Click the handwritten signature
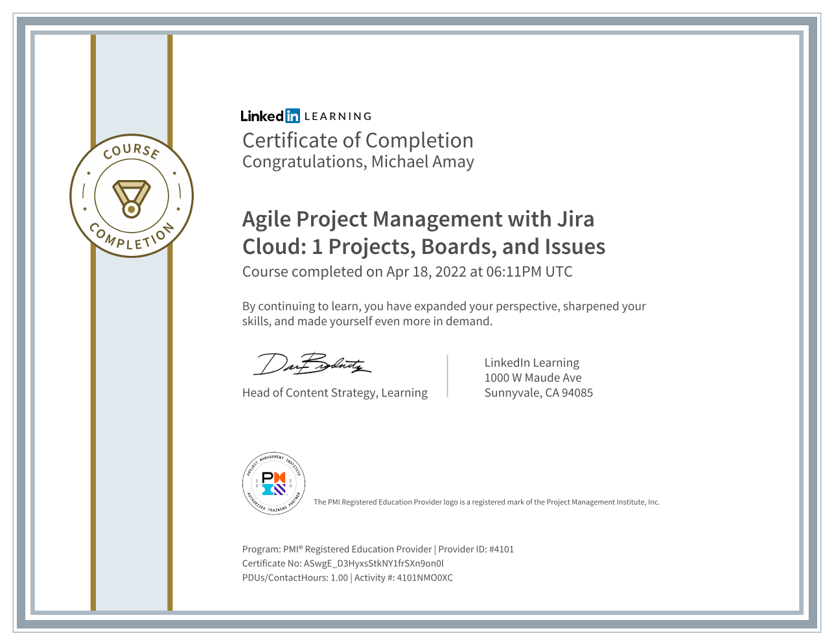Image resolution: width=834 pixels, height=644 pixels. (x=312, y=365)
